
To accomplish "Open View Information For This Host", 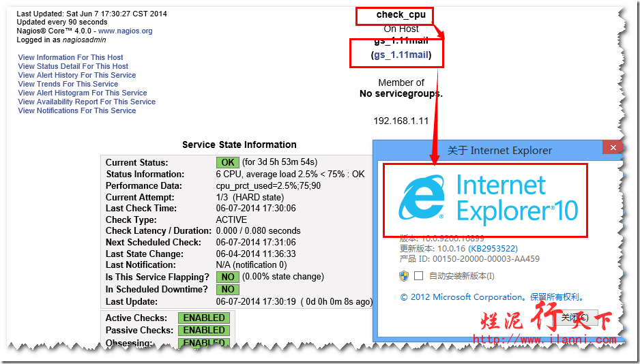I will coord(70,57).
